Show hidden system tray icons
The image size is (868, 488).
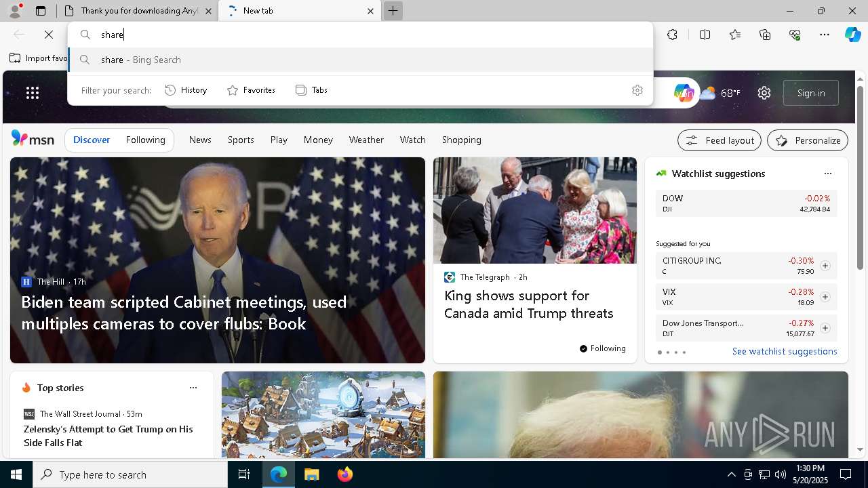(x=731, y=474)
